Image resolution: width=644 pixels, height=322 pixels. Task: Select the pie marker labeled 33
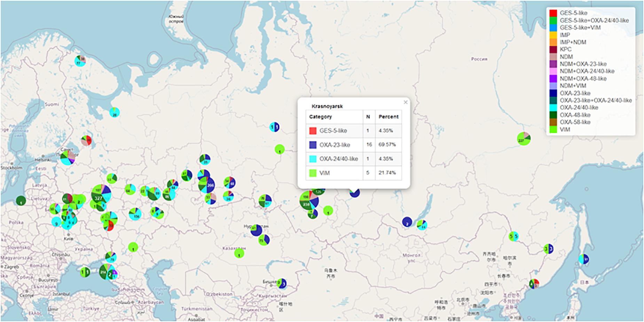coord(111,179)
